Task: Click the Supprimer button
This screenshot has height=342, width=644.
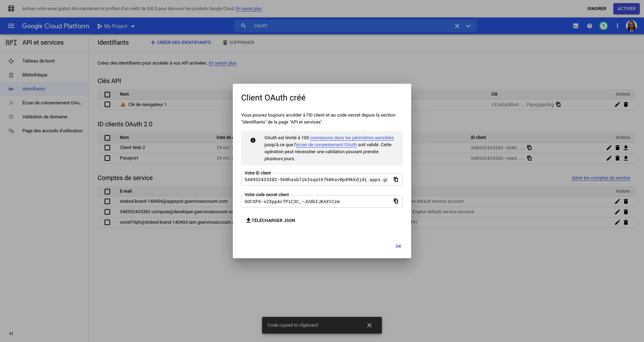Action: point(239,43)
